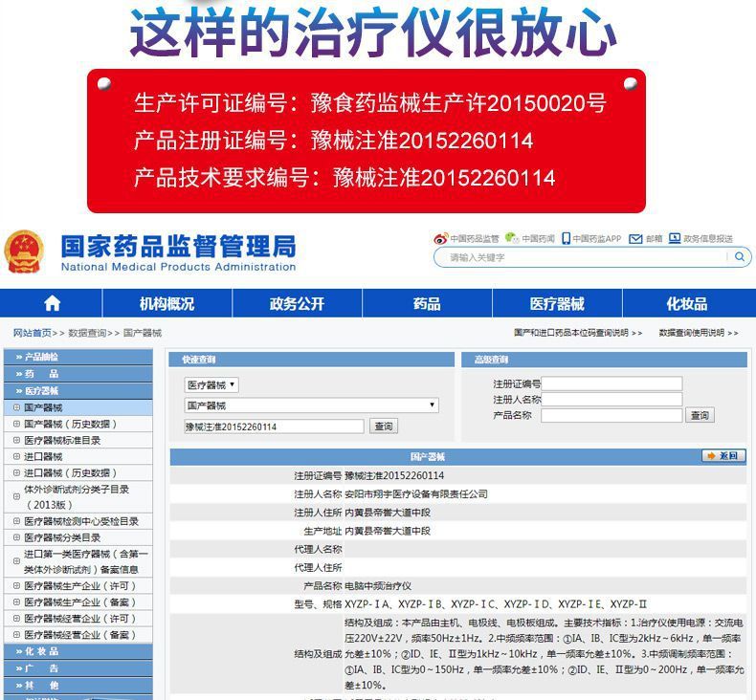Open 医疗器械经营企业（许可）tree item
The width and height of the screenshot is (756, 700).
coord(80,619)
